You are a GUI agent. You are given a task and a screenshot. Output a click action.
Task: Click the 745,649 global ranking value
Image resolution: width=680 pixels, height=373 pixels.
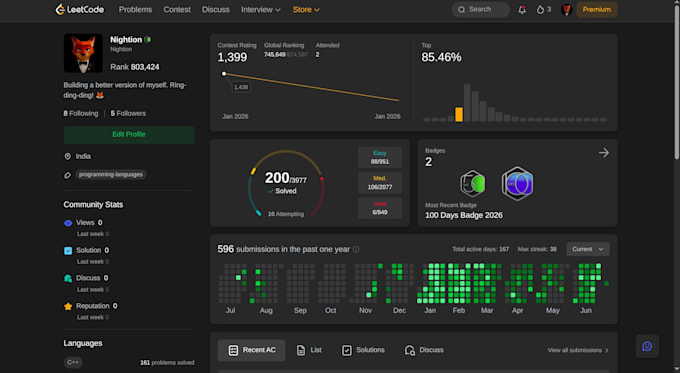[x=275, y=55]
